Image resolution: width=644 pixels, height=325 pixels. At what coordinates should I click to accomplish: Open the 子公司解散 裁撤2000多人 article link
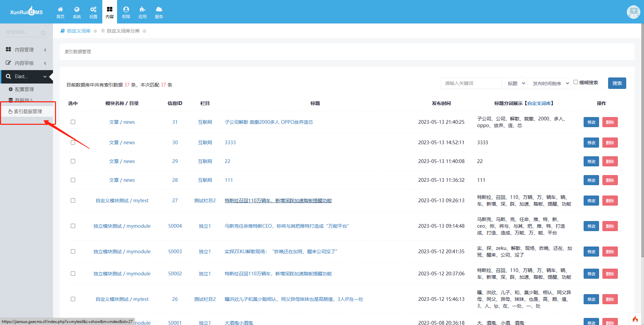pyautogui.click(x=269, y=122)
